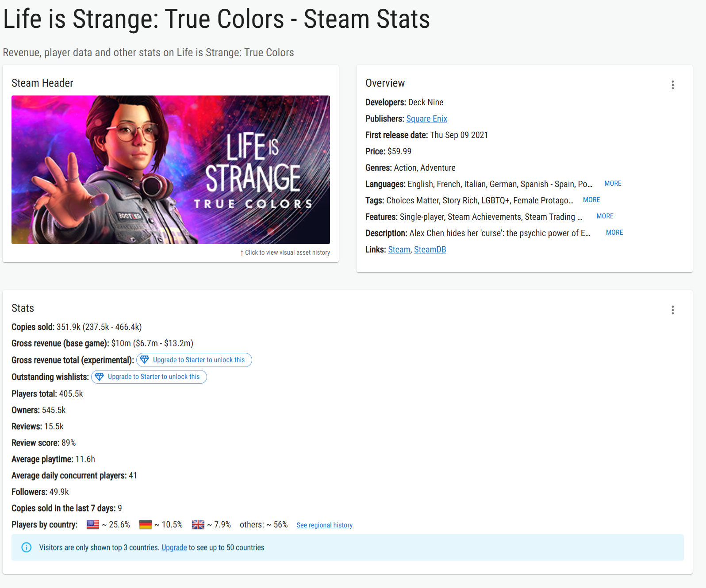Click the Players total 405.5k row
The height and width of the screenshot is (588, 706).
[x=47, y=393]
